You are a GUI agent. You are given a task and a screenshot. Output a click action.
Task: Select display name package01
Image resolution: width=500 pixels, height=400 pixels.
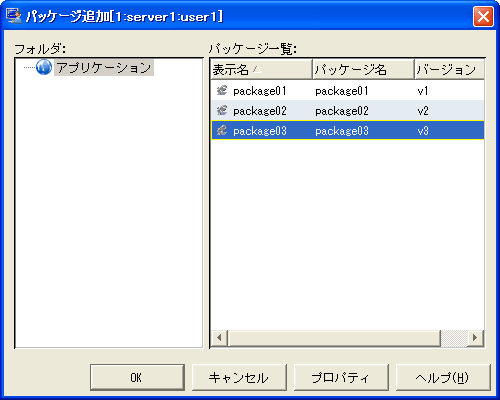pyautogui.click(x=260, y=91)
